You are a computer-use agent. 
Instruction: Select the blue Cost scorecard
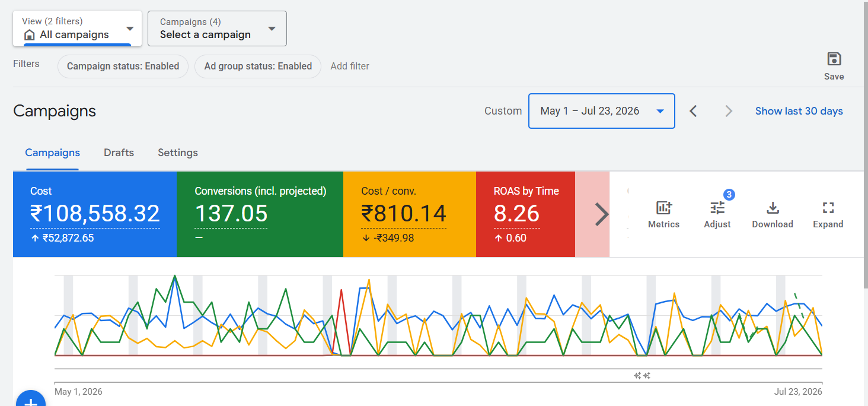pyautogui.click(x=95, y=214)
